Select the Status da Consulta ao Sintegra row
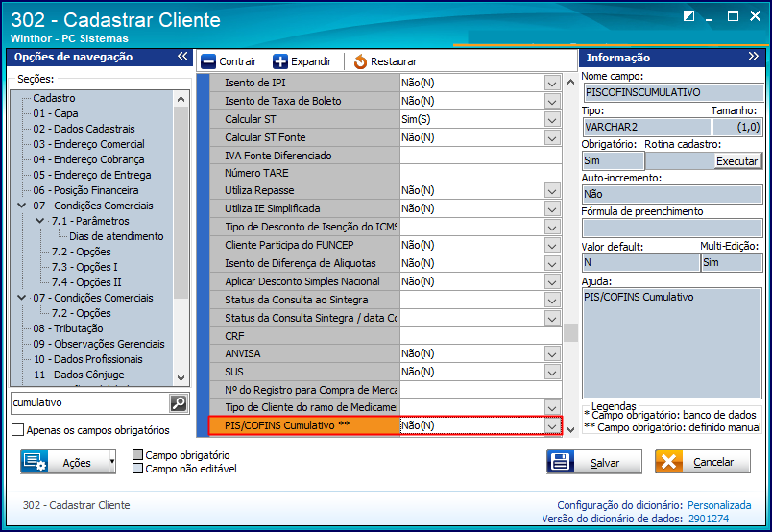This screenshot has height=532, width=772. click(385, 300)
